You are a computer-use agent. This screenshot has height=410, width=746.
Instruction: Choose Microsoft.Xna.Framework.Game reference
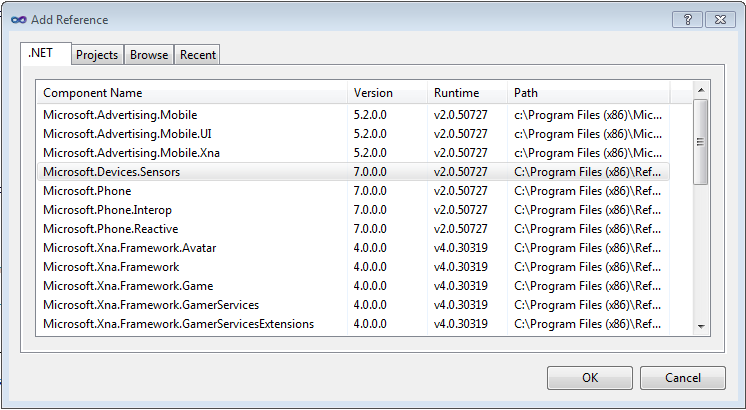pos(128,286)
